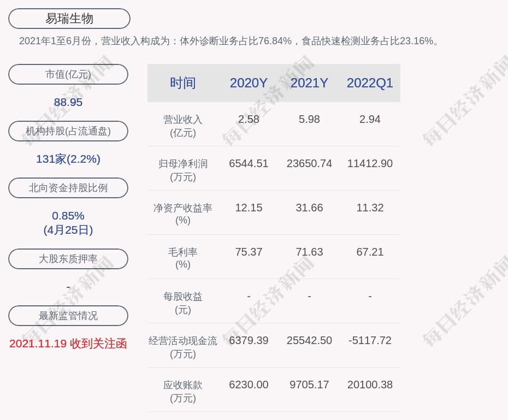
Task: Select the 归母净利润 (万元) row label
Action: [183, 170]
